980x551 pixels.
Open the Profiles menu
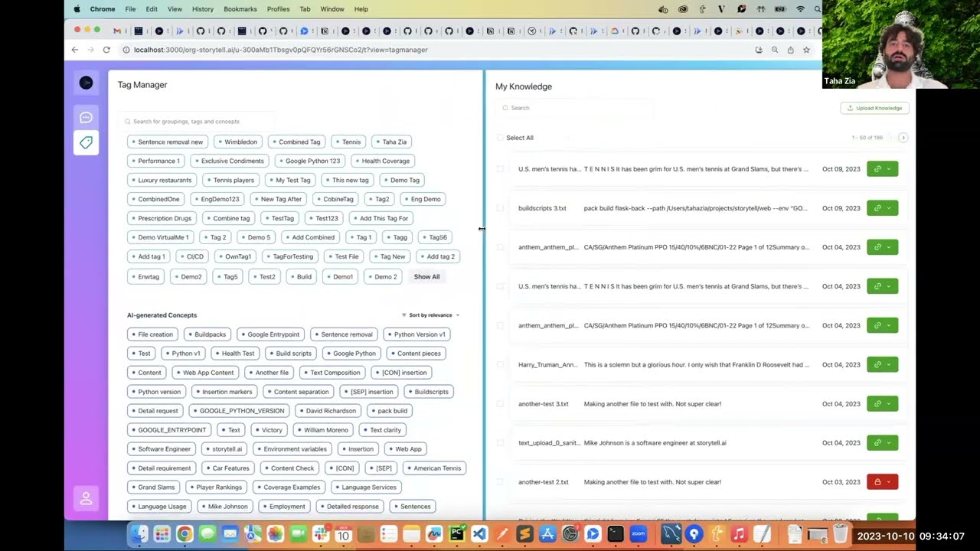tap(278, 9)
